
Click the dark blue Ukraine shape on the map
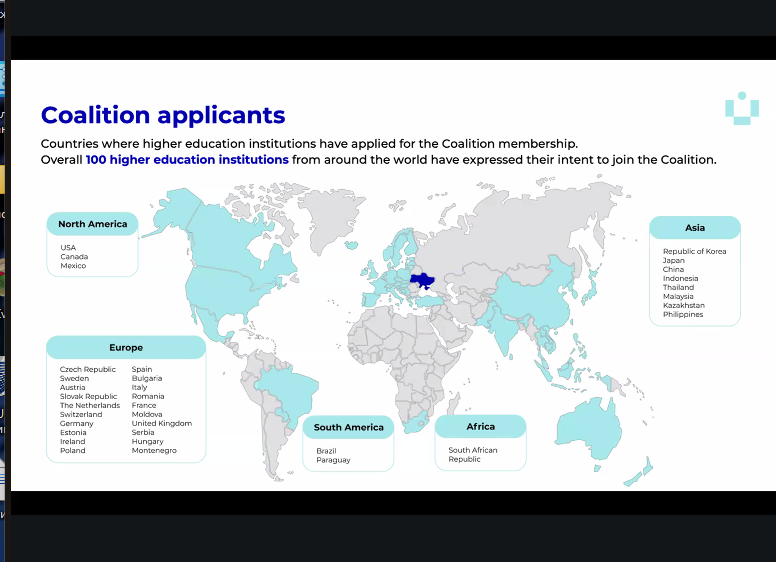(x=423, y=282)
